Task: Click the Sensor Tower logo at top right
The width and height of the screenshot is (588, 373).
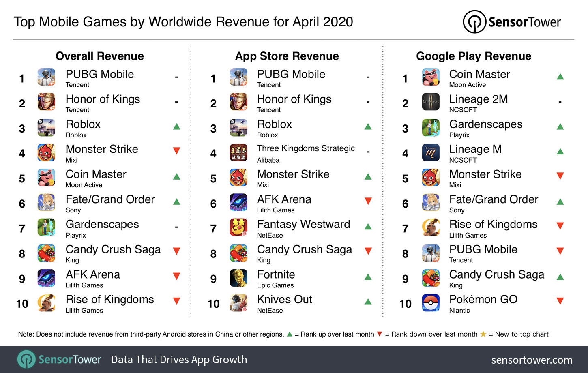Action: click(512, 21)
